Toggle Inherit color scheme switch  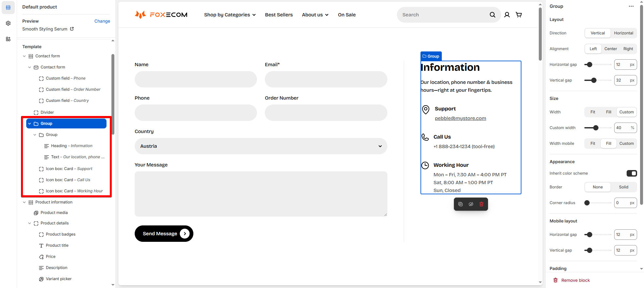tap(632, 173)
